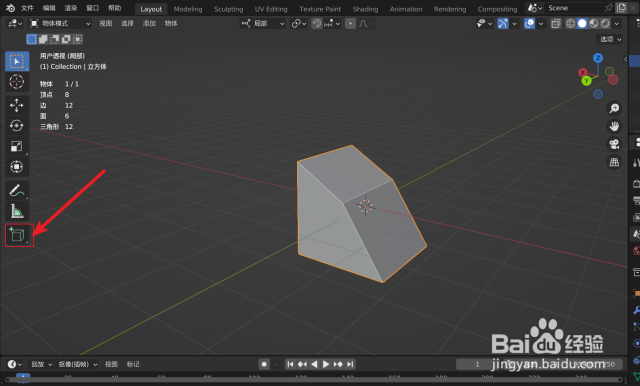
Task: Toggle auto keying record button
Action: click(264, 364)
